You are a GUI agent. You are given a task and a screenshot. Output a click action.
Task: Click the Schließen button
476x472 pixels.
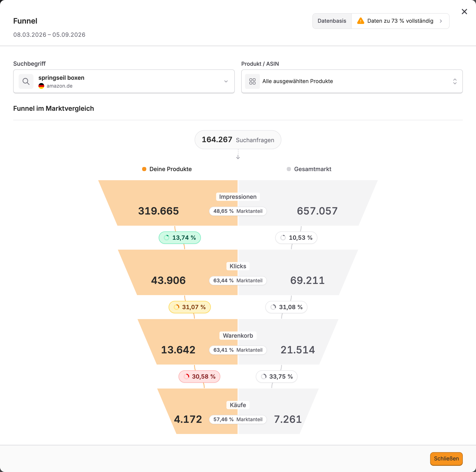pos(446,459)
